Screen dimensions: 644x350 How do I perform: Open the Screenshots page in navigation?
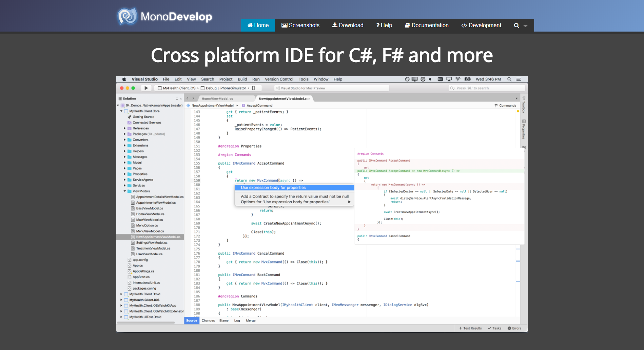point(300,25)
